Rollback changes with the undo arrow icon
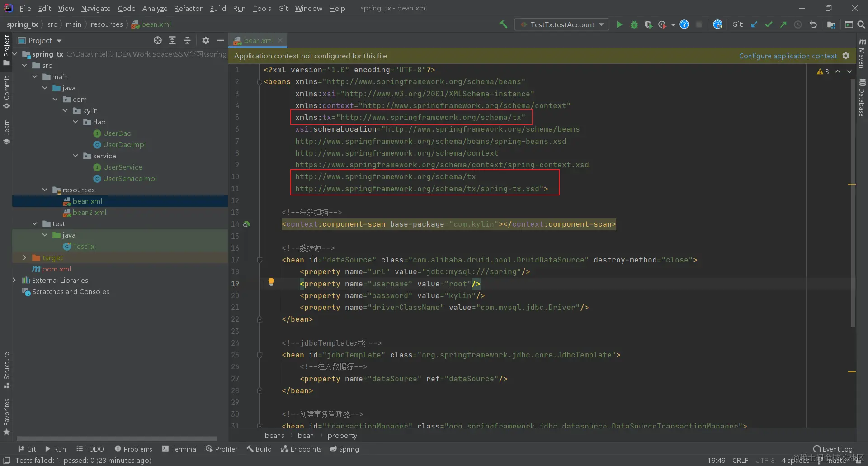This screenshot has height=466, width=868. pyautogui.click(x=813, y=24)
